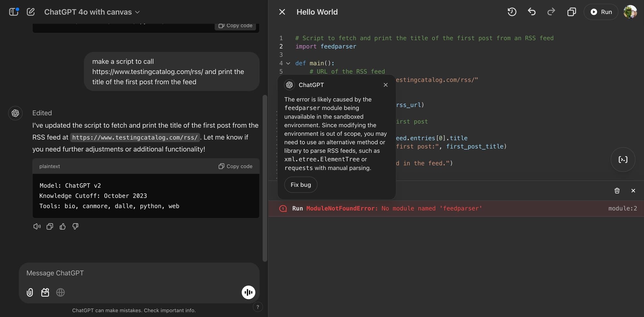The height and width of the screenshot is (317, 644).
Task: Read the response aloud
Action: [37, 227]
